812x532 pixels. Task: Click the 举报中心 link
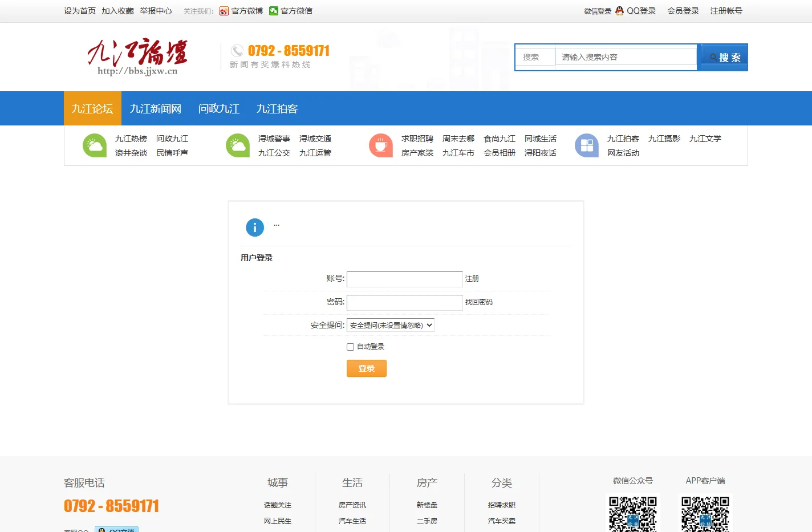(156, 11)
